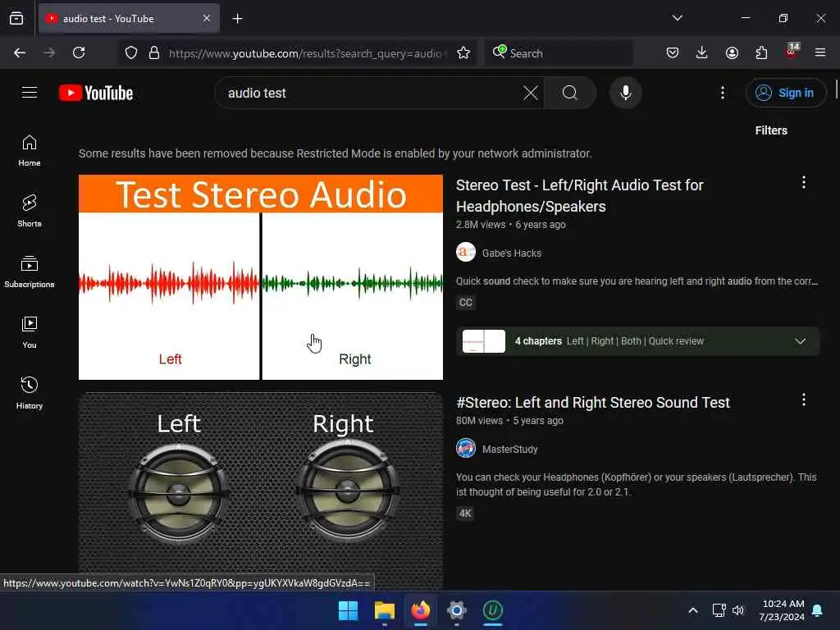Click the Firefox Search box
Viewport: 840px width, 630px height.
coord(558,52)
